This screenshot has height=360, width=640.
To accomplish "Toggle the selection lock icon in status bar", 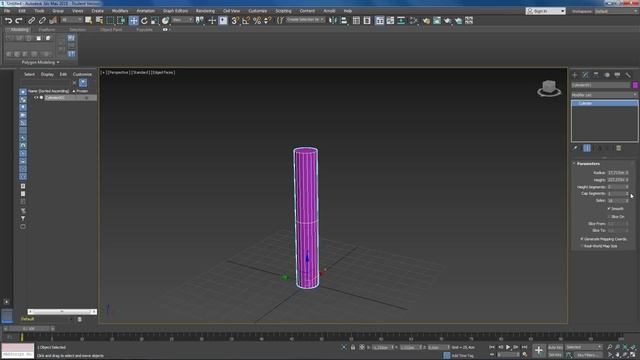I will coord(353,347).
